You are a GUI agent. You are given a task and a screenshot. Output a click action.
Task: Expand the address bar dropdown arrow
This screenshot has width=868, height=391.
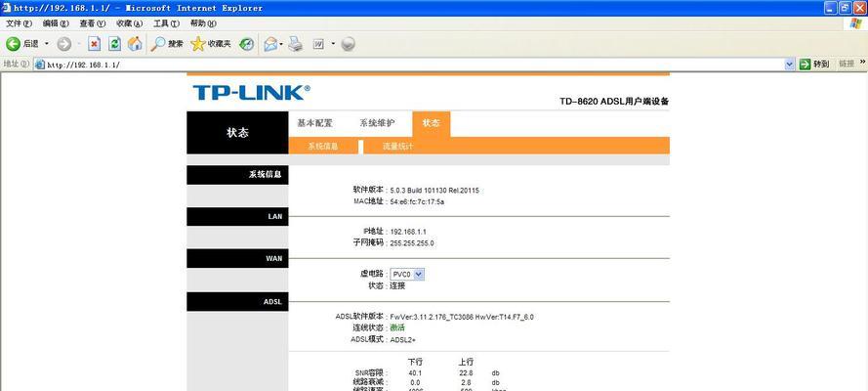click(789, 65)
